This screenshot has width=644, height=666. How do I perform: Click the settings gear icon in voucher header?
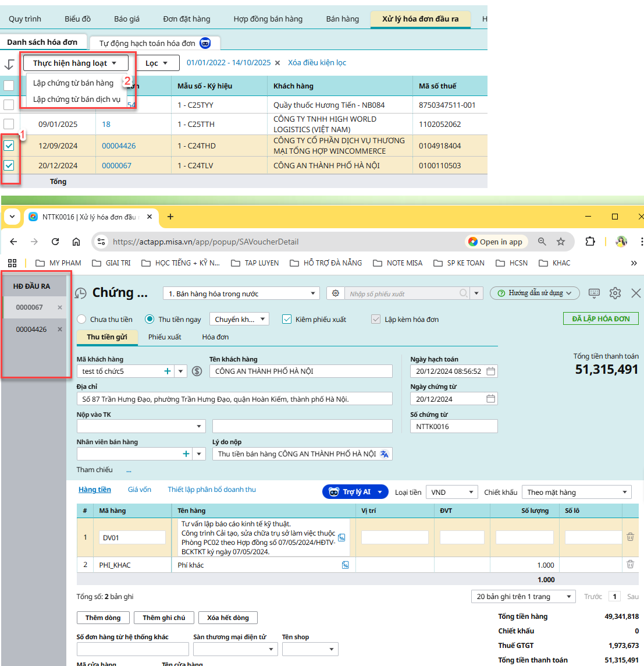point(615,293)
